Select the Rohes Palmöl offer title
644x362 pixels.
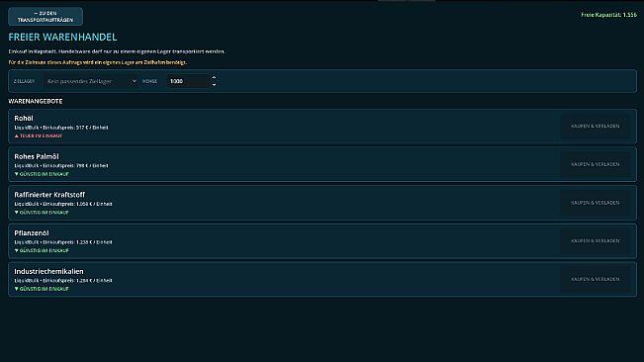pos(37,156)
